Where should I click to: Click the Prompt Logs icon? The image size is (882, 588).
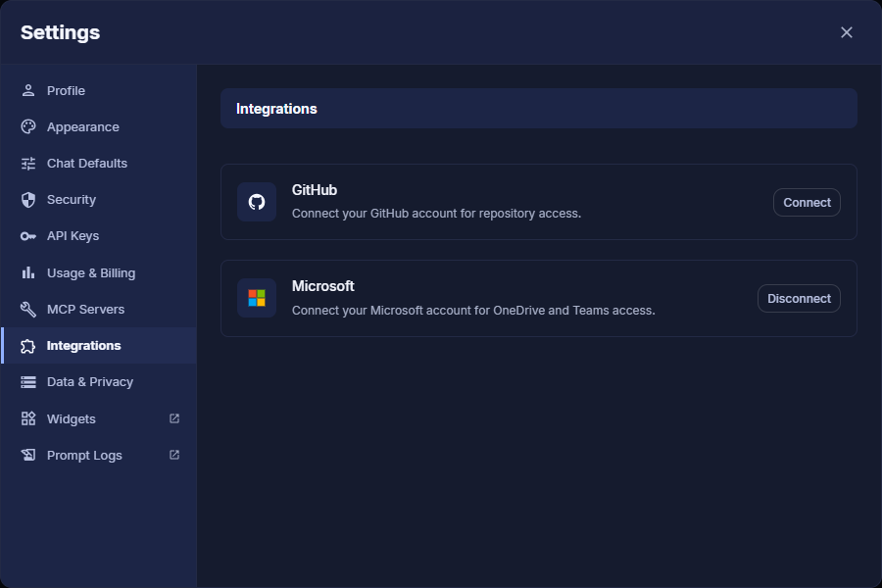[x=28, y=455]
